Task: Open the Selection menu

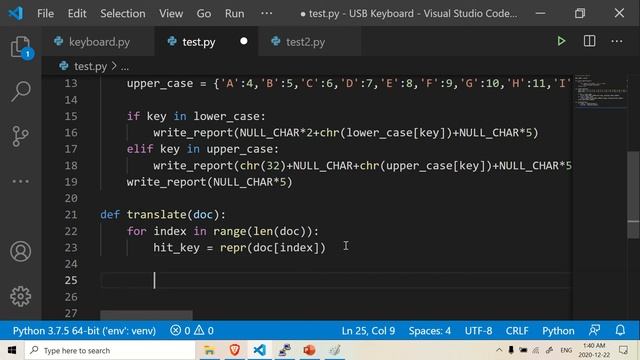Action: (x=122, y=13)
